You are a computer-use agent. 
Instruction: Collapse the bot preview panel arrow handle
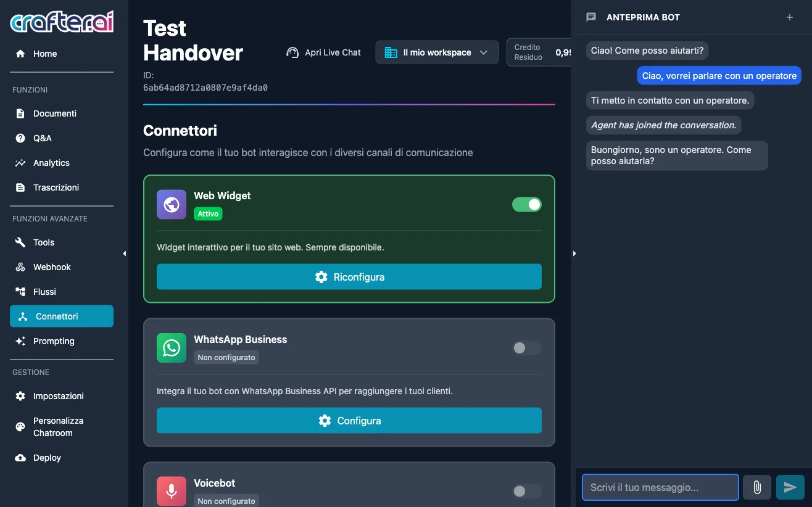(x=574, y=253)
